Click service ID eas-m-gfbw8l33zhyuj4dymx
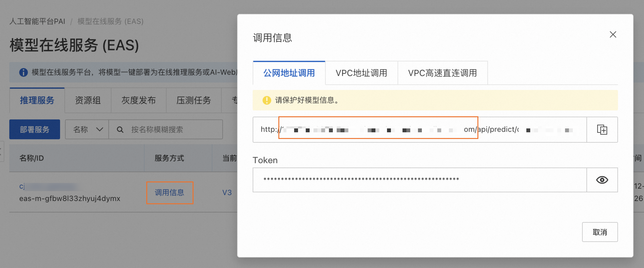Image resolution: width=644 pixels, height=268 pixels. [70, 198]
